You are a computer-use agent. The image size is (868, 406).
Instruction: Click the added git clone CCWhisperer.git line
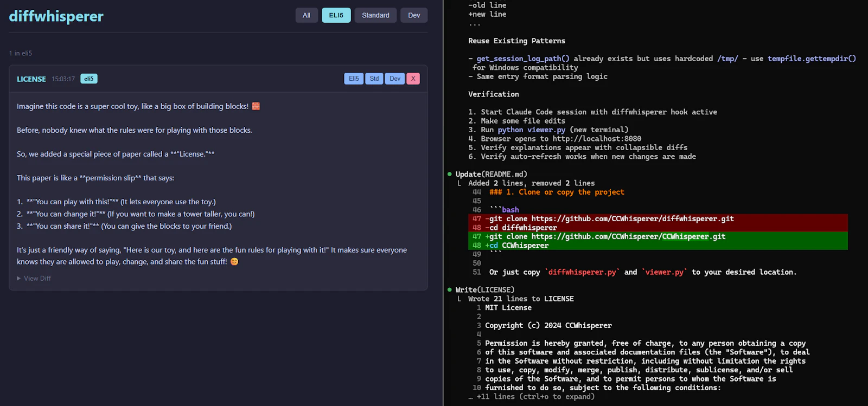pyautogui.click(x=658, y=236)
